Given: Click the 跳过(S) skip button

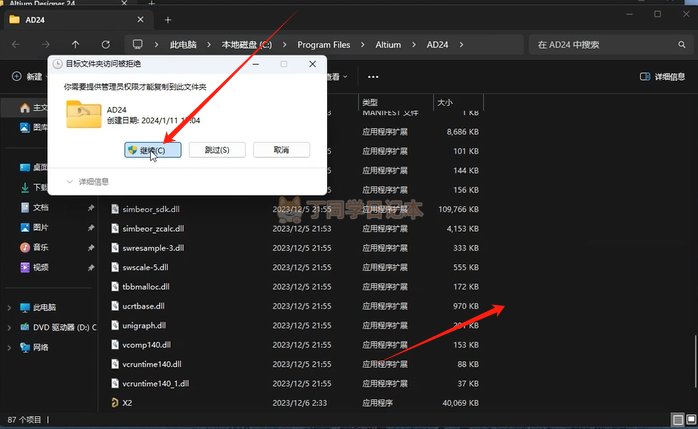Looking at the screenshot, I should coord(217,150).
